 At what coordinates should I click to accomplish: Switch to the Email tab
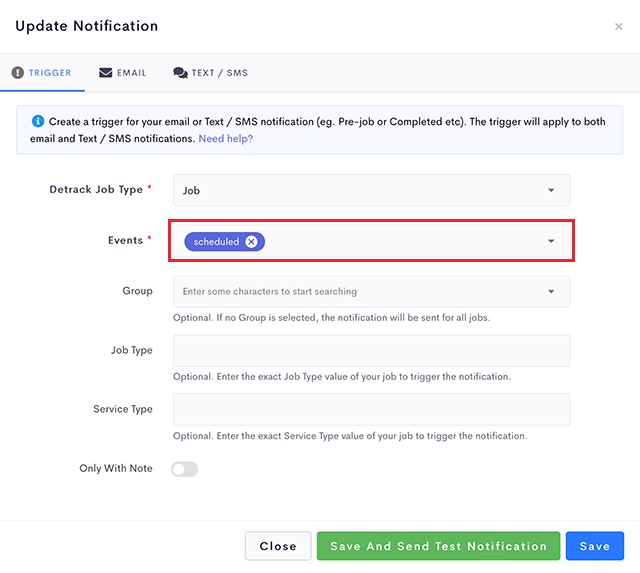(122, 73)
